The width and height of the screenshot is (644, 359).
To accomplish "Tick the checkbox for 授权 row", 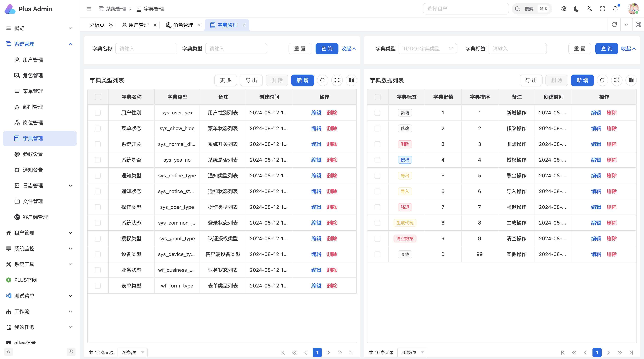I will tap(377, 160).
